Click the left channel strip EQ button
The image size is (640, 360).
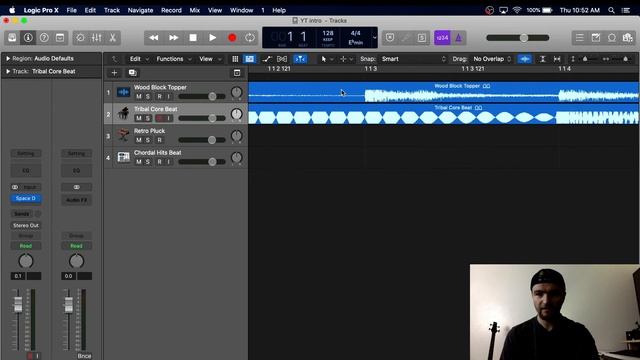coord(26,171)
